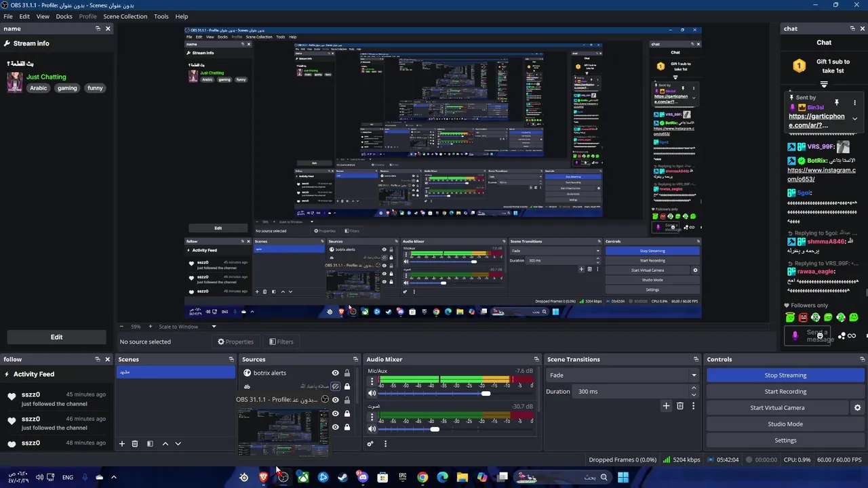Click transition Duration 300 ms field
The height and width of the screenshot is (488, 868).
(x=629, y=391)
